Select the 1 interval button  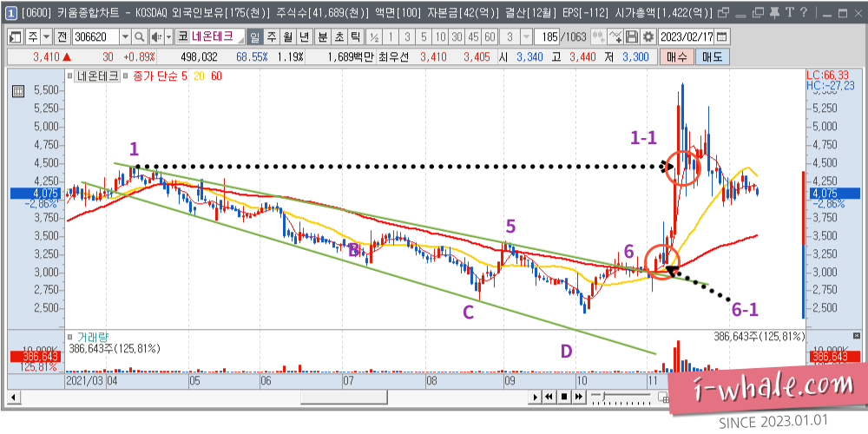pyautogui.click(x=391, y=37)
